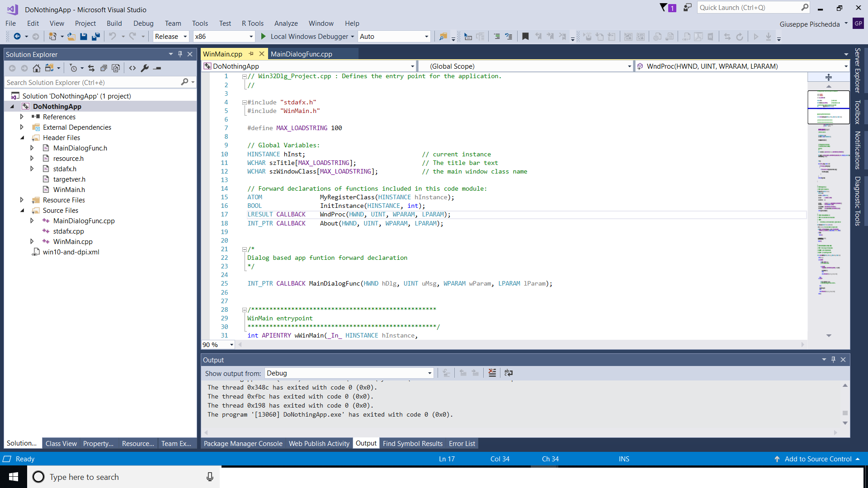868x488 pixels.
Task: Open the Show output from Debug dropdown
Action: click(349, 373)
